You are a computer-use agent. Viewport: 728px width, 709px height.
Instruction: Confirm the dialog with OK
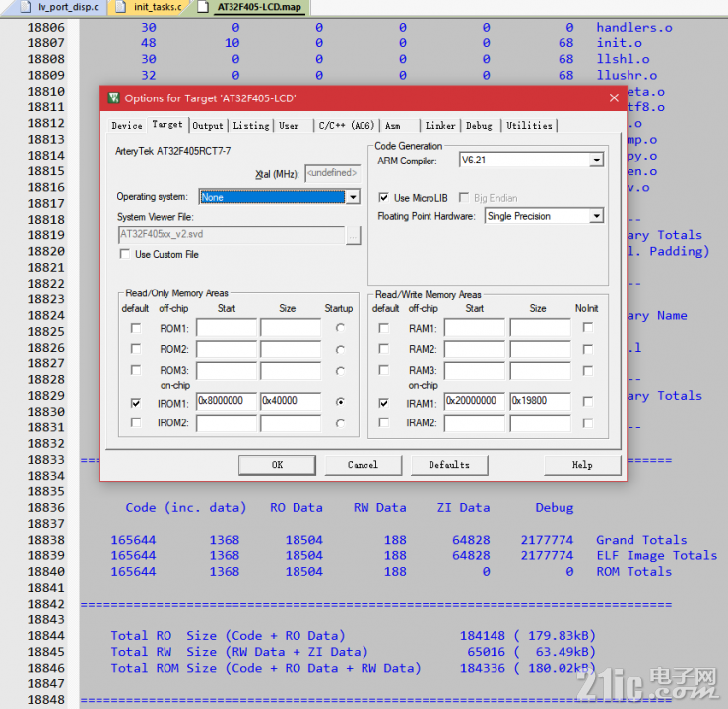click(277, 465)
